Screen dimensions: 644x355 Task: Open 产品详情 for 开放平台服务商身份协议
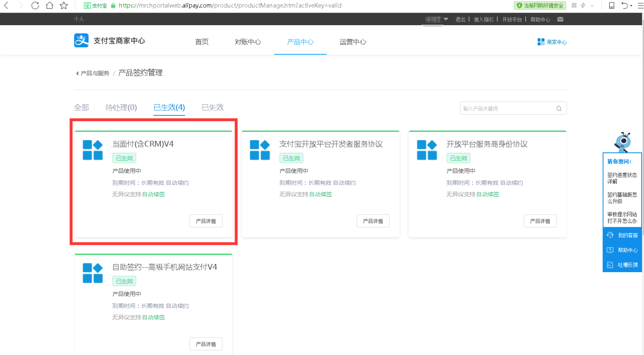click(x=540, y=221)
